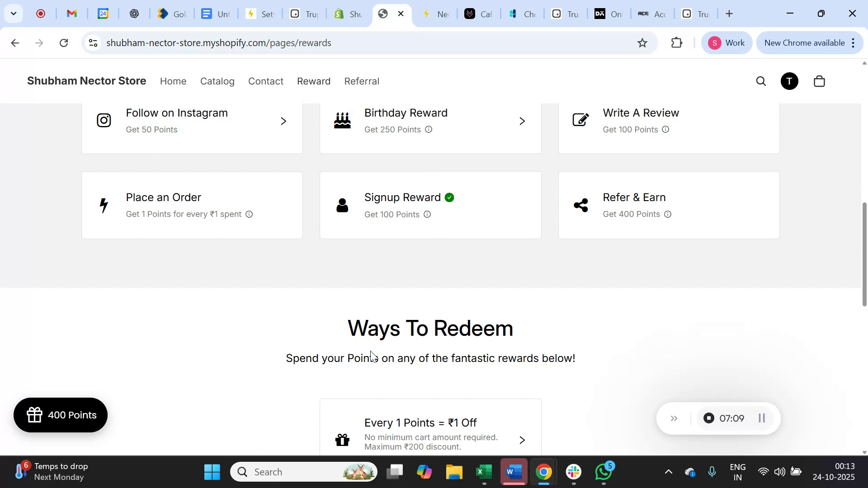Click the birthday cake icon on Birthday Reward
Viewport: 868px width, 488px height.
(342, 120)
